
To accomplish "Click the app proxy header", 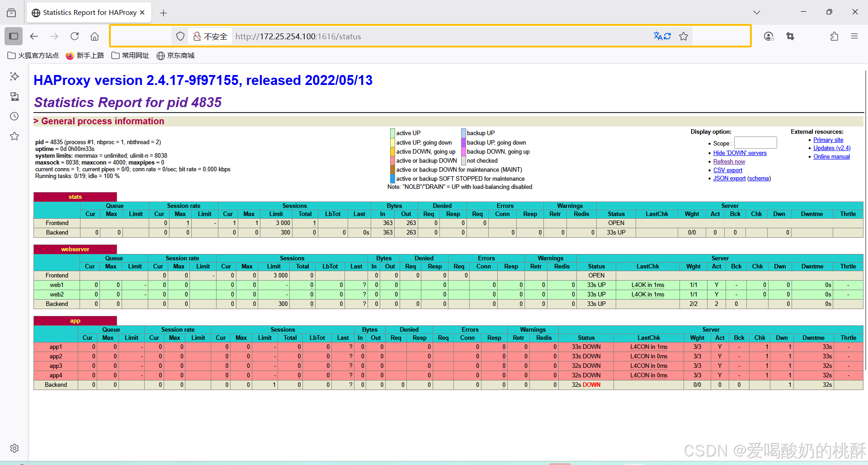I will 75,321.
